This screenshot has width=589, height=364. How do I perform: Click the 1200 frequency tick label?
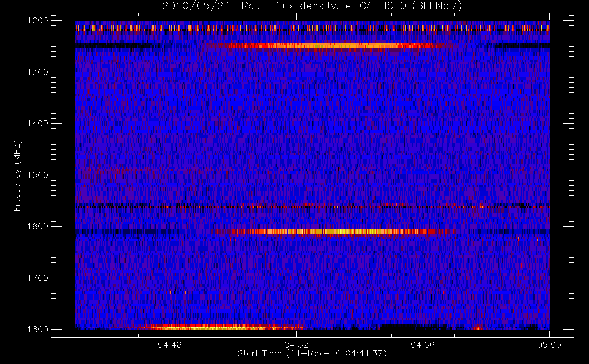tap(38, 21)
